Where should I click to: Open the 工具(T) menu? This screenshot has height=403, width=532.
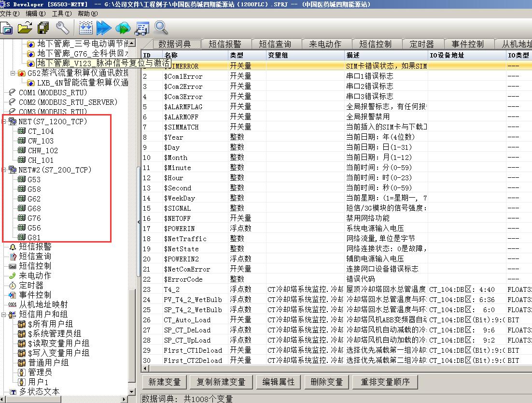(61, 14)
